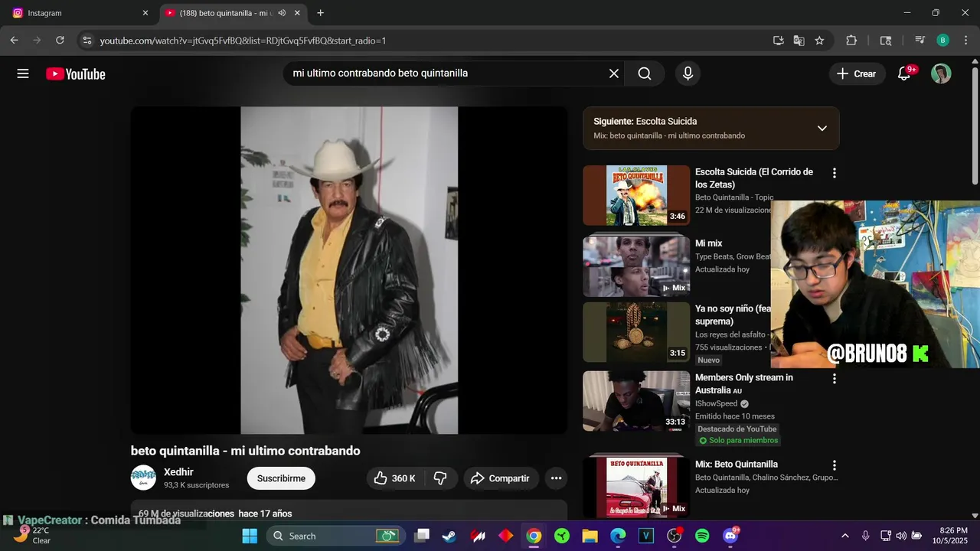View site information icon in address bar
This screenshot has height=551, width=980.
tap(87, 41)
